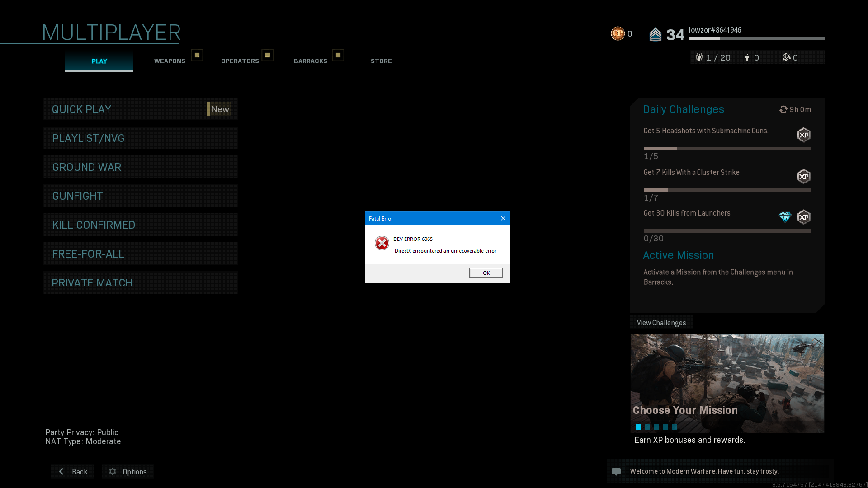
Task: Click the 'Earn XP bonuses and rewards.' caption
Action: (690, 440)
